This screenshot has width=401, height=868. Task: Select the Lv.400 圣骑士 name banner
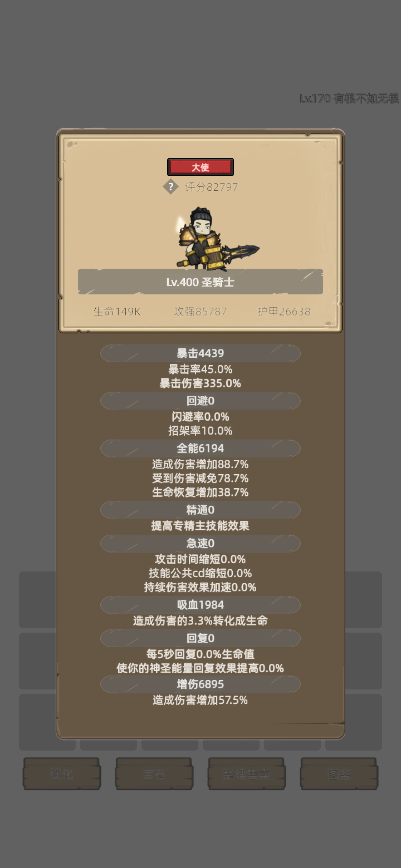pos(200,282)
